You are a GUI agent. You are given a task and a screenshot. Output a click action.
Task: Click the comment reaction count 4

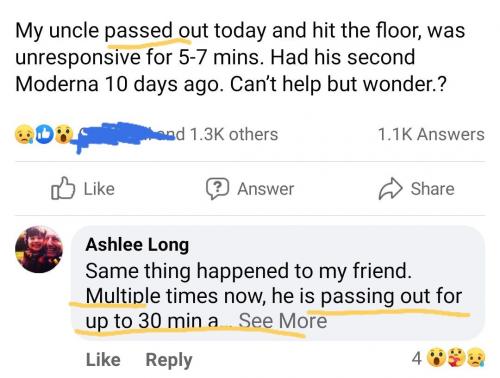(x=417, y=359)
